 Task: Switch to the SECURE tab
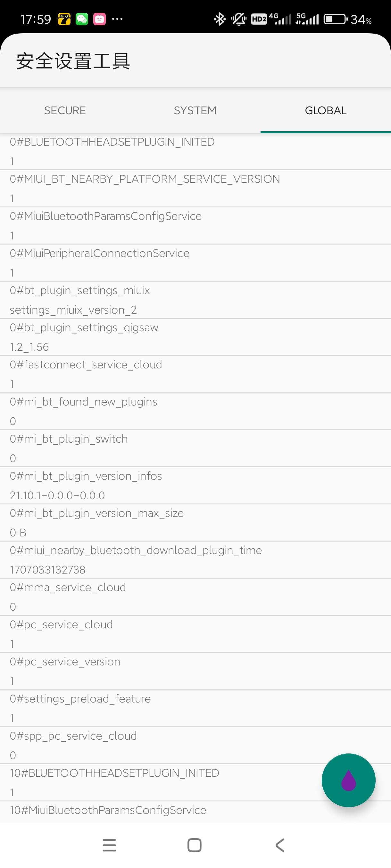point(65,110)
